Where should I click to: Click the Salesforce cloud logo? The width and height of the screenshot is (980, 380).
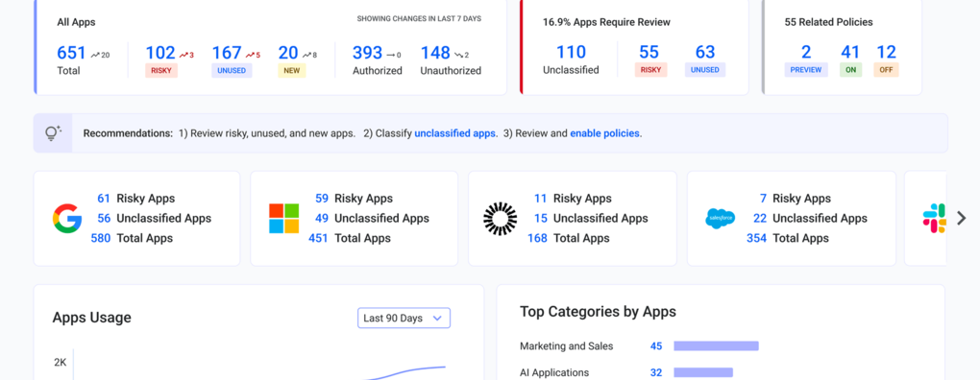[x=720, y=219]
